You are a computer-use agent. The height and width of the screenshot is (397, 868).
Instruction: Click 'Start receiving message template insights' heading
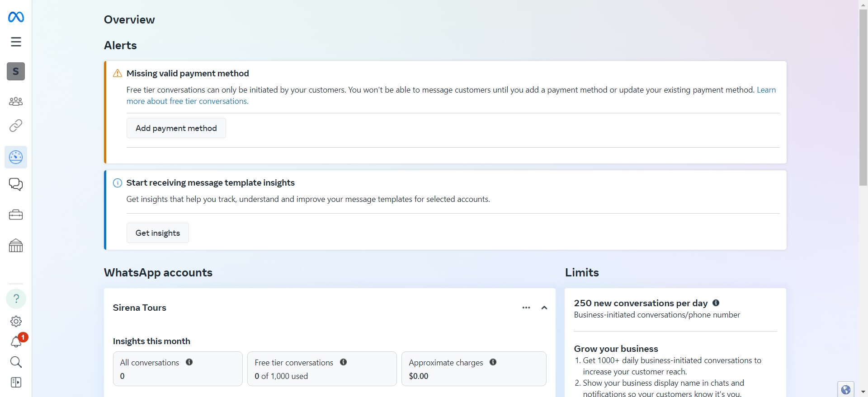pyautogui.click(x=211, y=183)
